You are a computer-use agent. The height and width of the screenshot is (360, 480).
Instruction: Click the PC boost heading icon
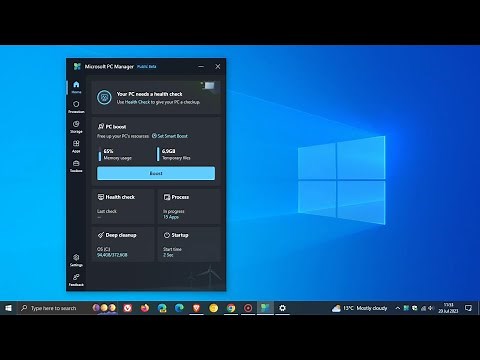[x=101, y=126]
